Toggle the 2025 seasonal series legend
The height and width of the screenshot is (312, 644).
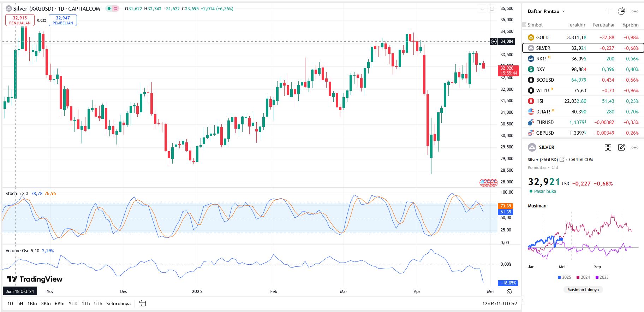[564, 277]
